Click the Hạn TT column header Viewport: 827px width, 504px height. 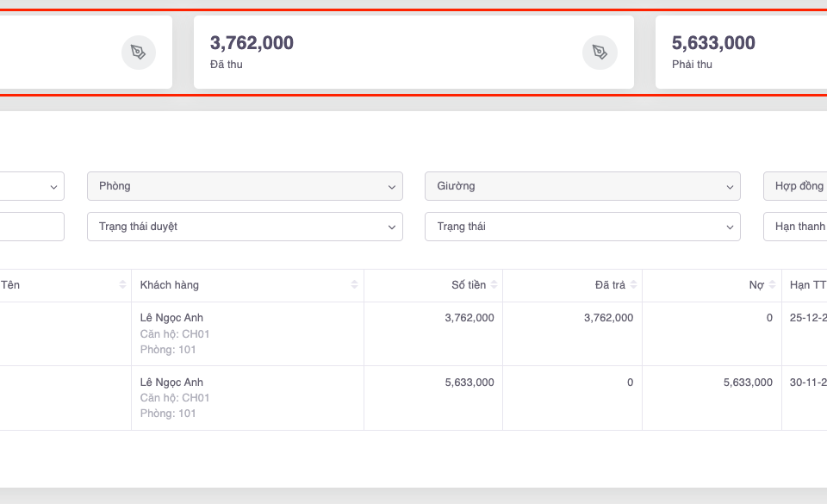807,285
